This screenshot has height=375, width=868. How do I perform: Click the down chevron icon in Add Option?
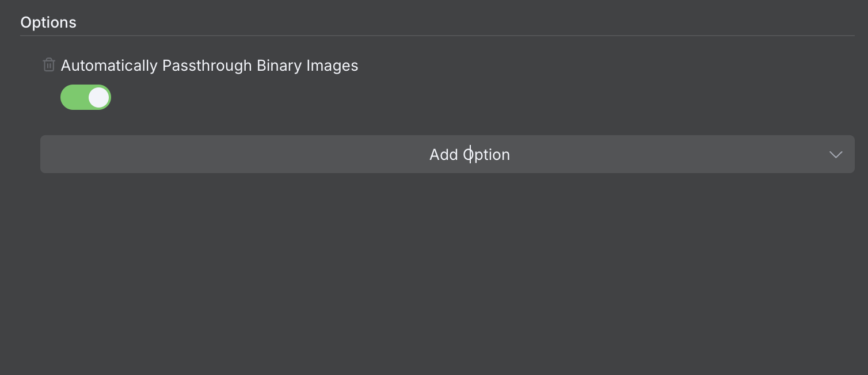[836, 155]
